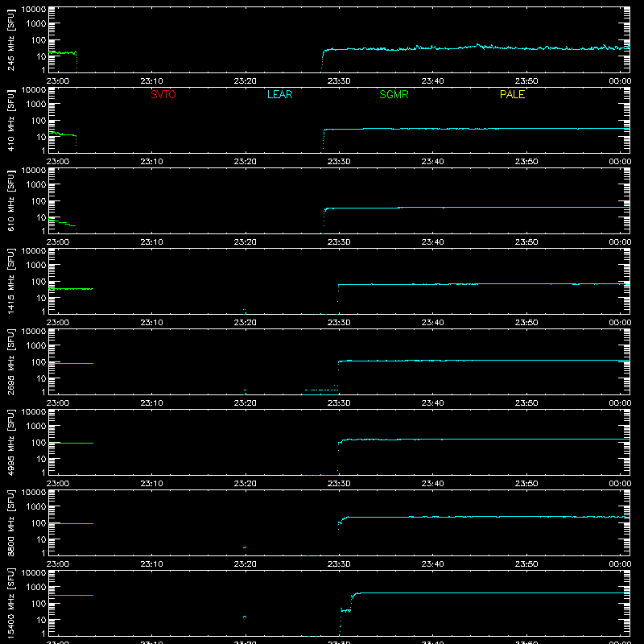
Task: Click the 100 y-axis label of 1415 MHz panel
Action: (39, 281)
